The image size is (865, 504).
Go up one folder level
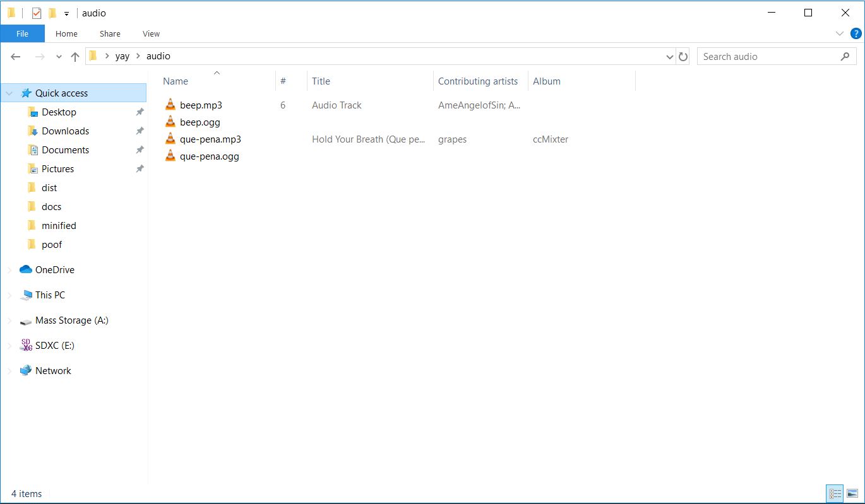point(75,57)
